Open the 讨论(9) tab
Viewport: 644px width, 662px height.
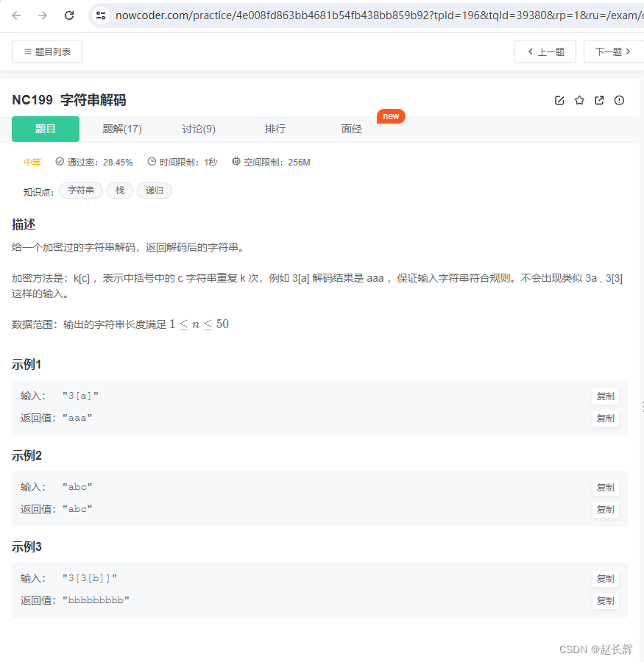click(x=198, y=129)
